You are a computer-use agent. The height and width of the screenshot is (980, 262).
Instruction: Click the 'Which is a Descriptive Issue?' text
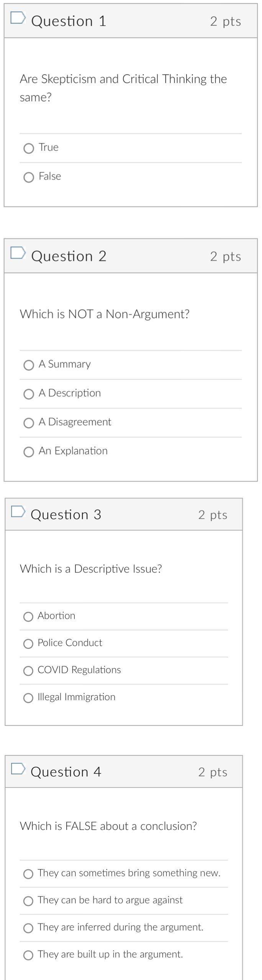[x=91, y=569]
